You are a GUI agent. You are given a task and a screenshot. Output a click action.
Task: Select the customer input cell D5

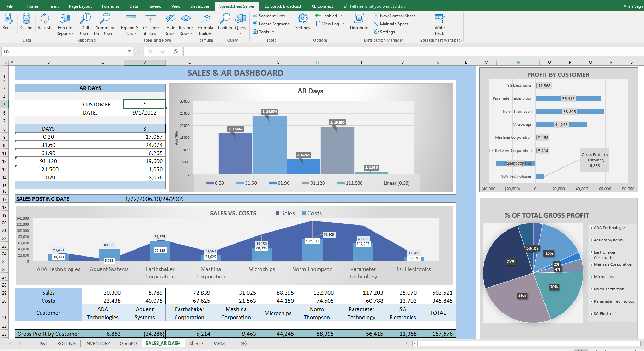coord(145,104)
